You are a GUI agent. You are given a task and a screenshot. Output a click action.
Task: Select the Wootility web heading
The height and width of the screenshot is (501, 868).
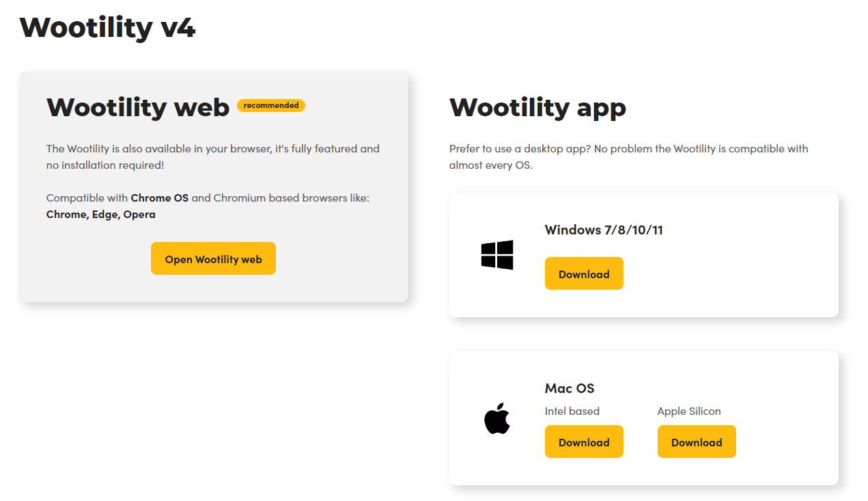138,107
